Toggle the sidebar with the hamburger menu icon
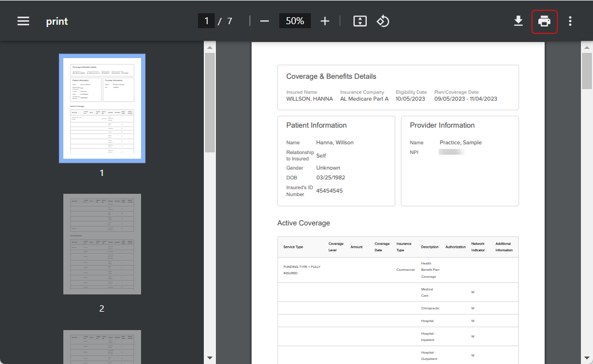 (x=23, y=21)
